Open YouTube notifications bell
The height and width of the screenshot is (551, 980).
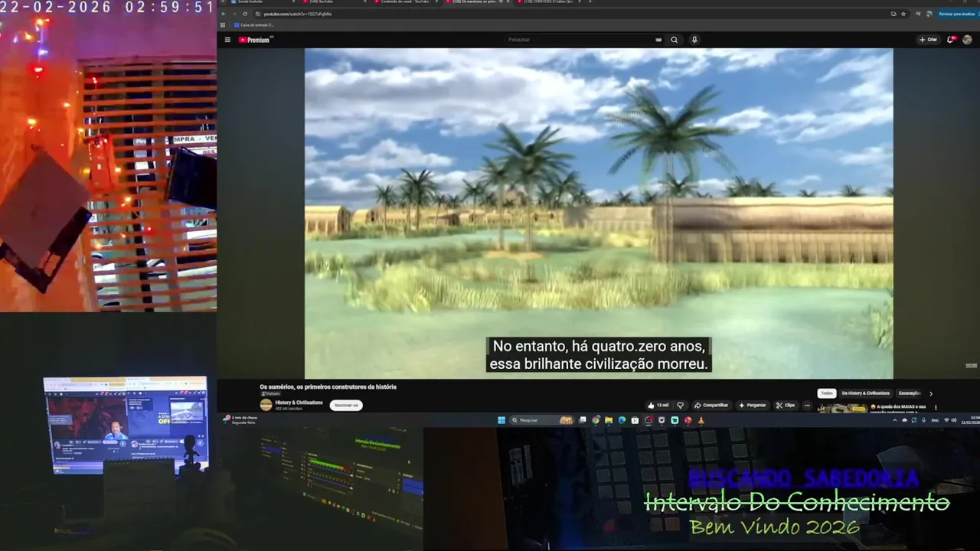click(951, 40)
